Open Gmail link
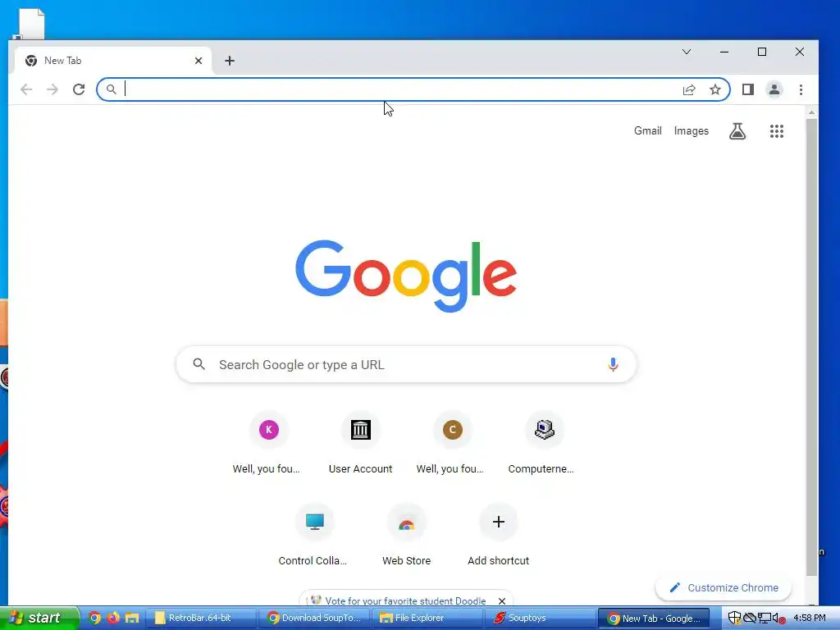Image resolution: width=840 pixels, height=630 pixels. 648,130
